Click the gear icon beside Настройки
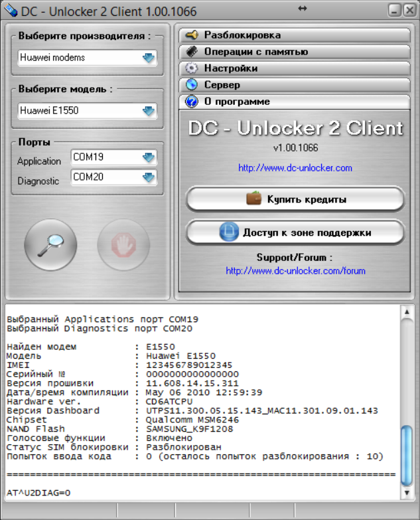The height and width of the screenshot is (520, 420). [192, 68]
